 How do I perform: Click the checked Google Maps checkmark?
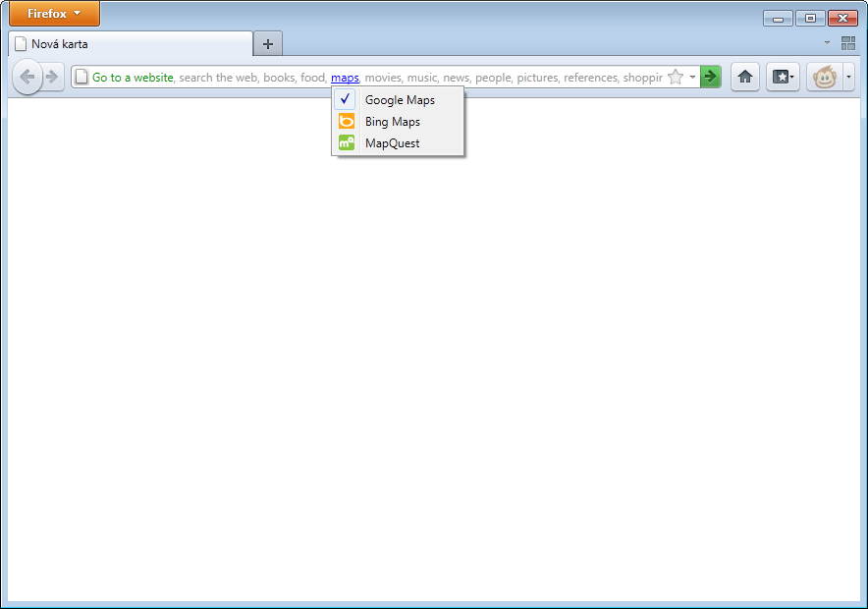point(346,100)
